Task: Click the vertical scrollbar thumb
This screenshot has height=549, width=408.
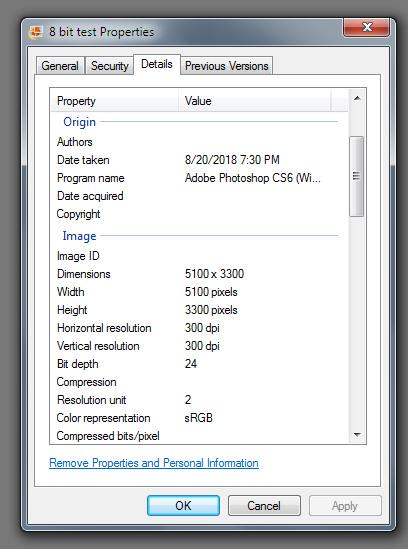Action: tap(357, 176)
